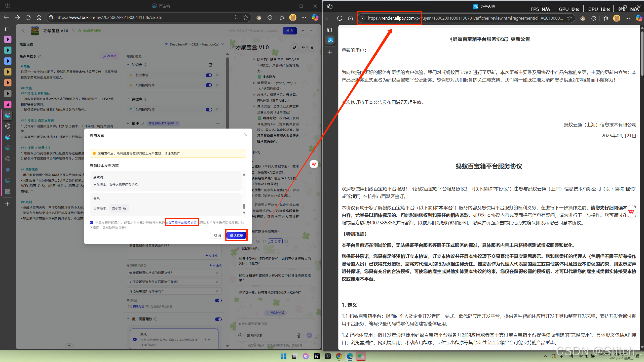Toggle 公司招聘标准 database switch
The width and height of the screenshot is (644, 362).
[x=209, y=109]
